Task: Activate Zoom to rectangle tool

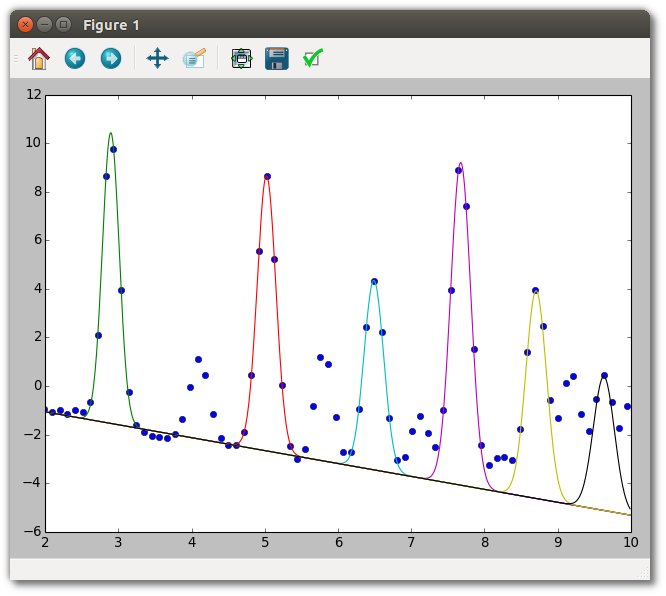Action: [x=194, y=58]
